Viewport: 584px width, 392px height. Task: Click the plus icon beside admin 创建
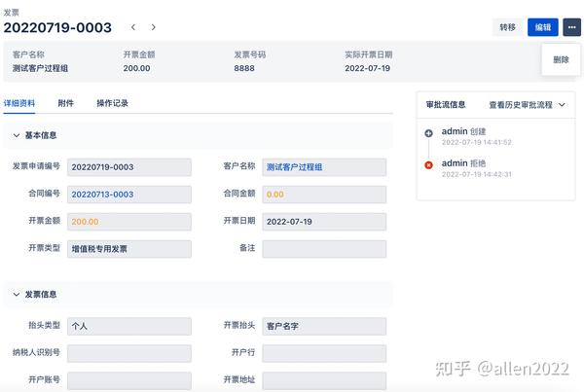pyautogui.click(x=428, y=133)
